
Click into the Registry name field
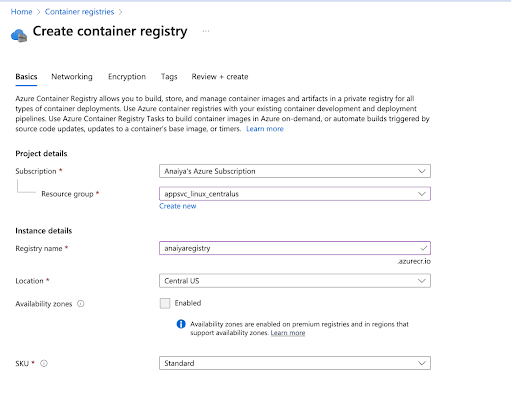click(295, 248)
